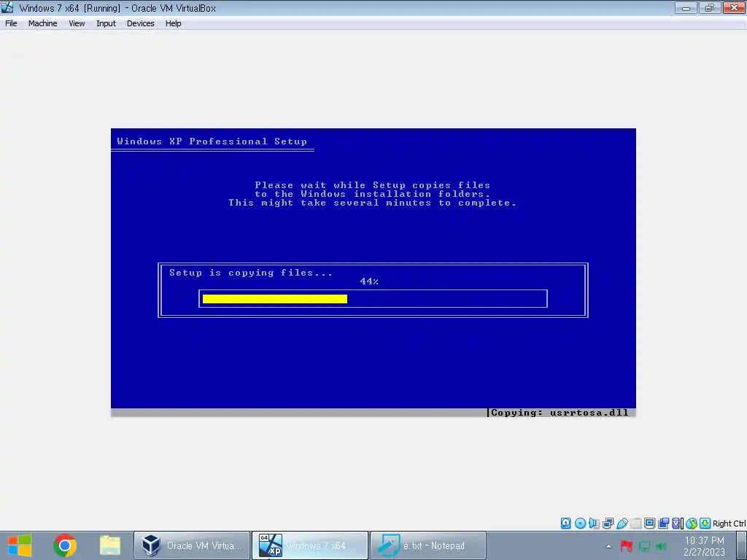Click the USB devices status icon
Viewport: 747px width, 560px height.
click(622, 524)
